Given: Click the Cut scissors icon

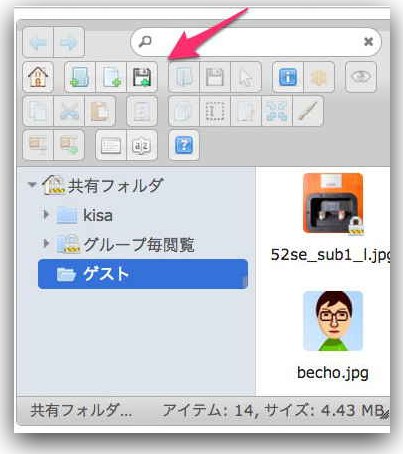Looking at the screenshot, I should (69, 111).
